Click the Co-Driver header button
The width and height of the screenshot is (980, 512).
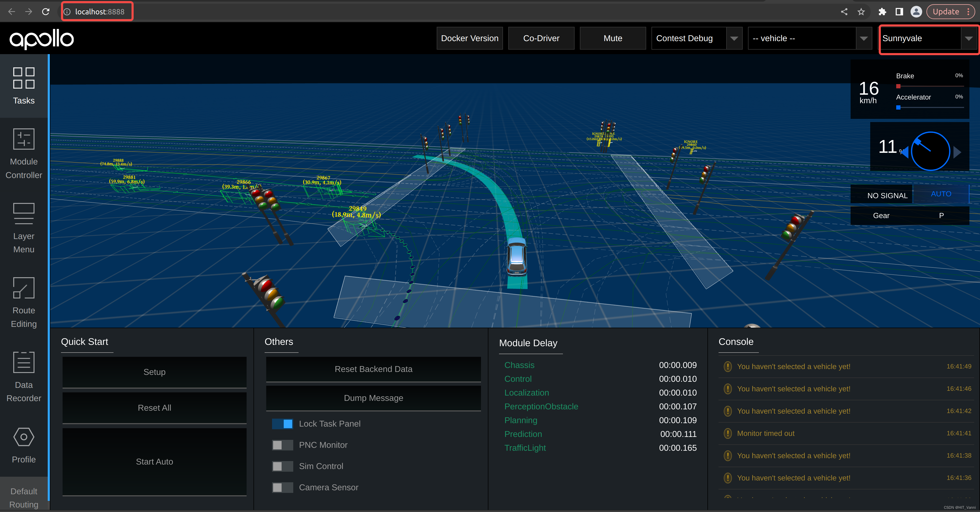click(x=541, y=38)
